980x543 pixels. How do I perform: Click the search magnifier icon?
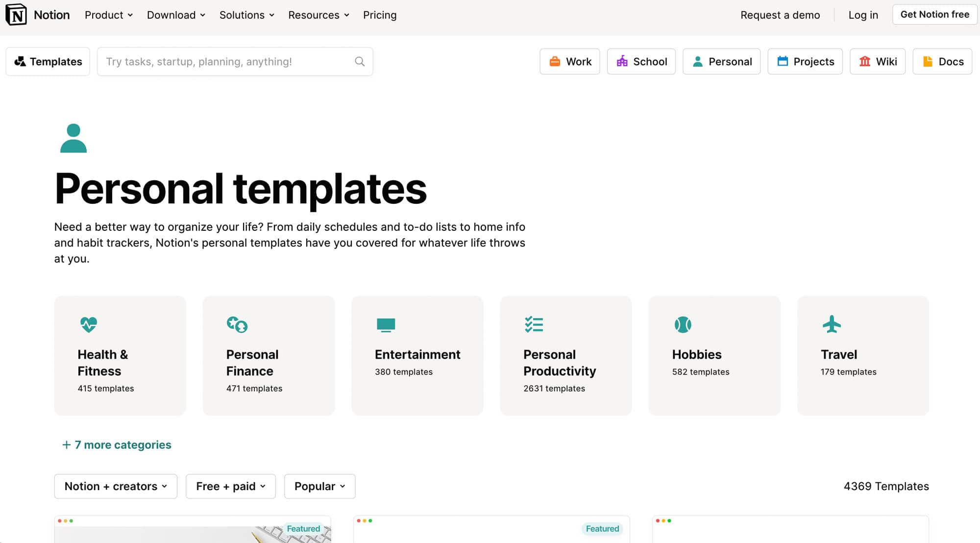point(360,61)
